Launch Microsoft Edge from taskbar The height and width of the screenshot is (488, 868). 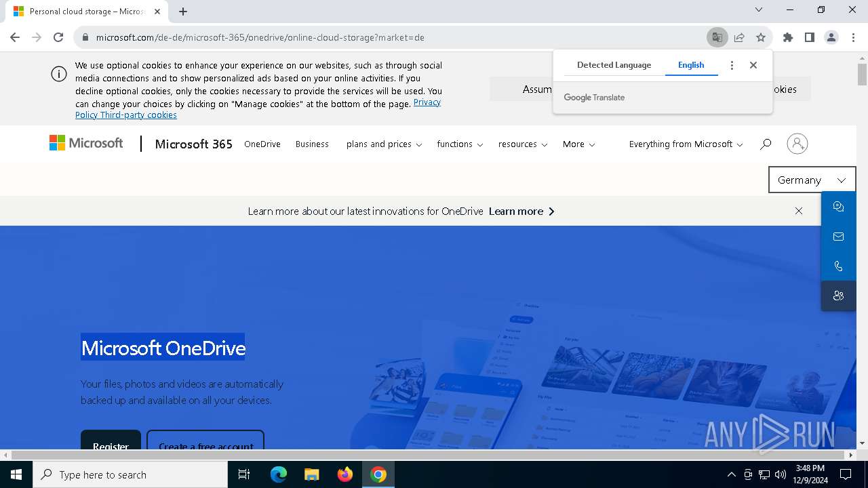(279, 474)
